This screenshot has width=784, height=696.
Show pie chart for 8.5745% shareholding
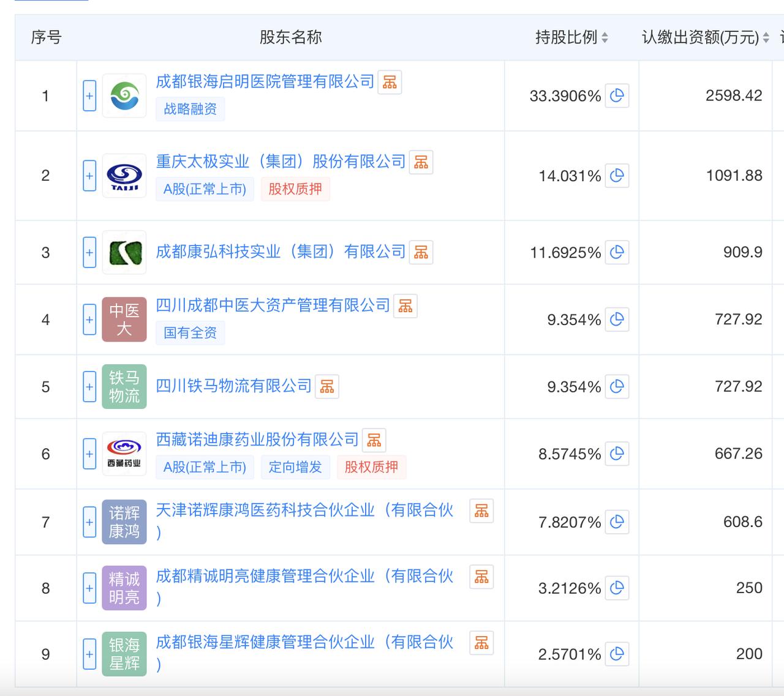point(617,454)
